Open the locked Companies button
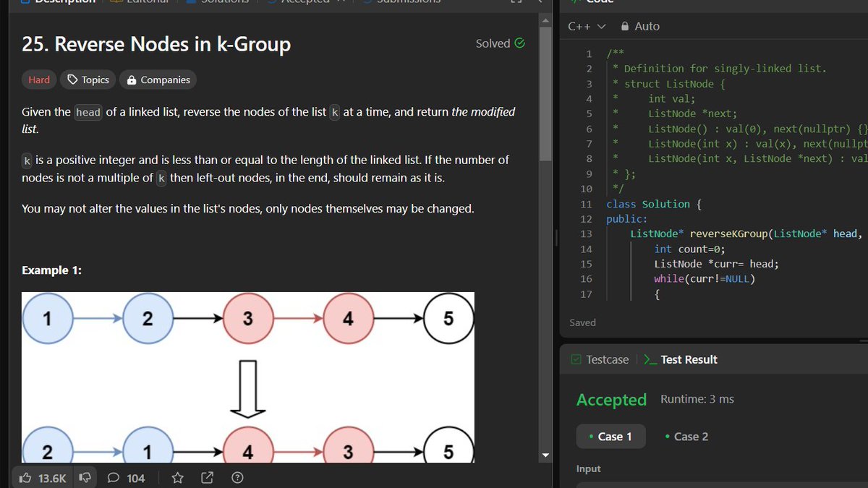This screenshot has width=868, height=488. [x=158, y=80]
